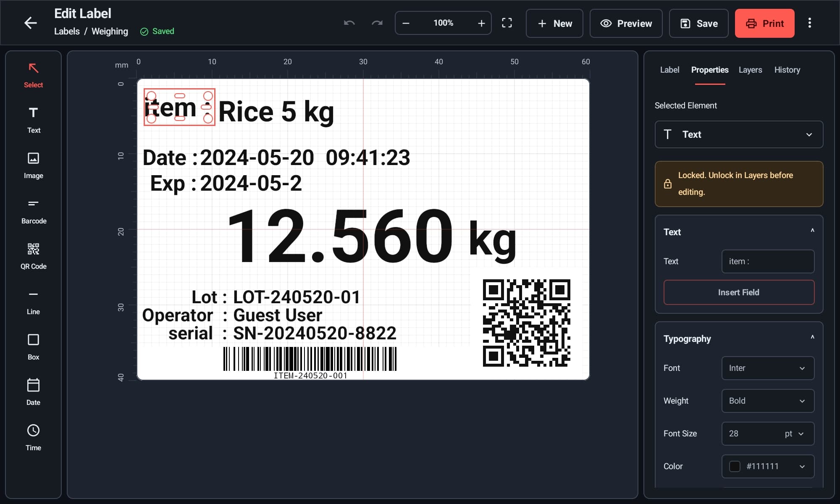Select the 'SN-20240520-8822' serial text
This screenshot has height=504, width=840.
click(315, 333)
